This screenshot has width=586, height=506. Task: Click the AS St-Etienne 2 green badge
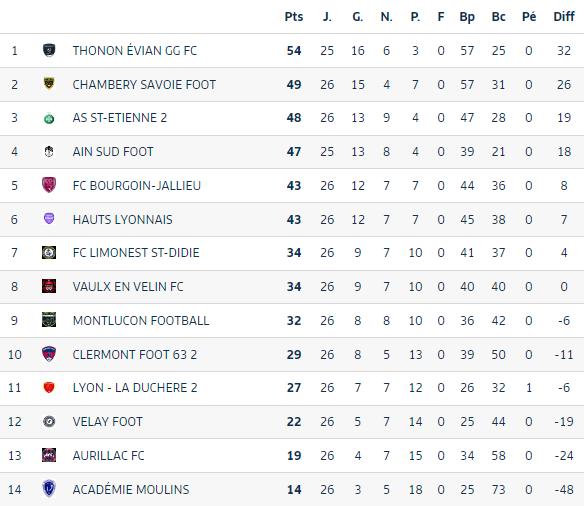pos(49,118)
